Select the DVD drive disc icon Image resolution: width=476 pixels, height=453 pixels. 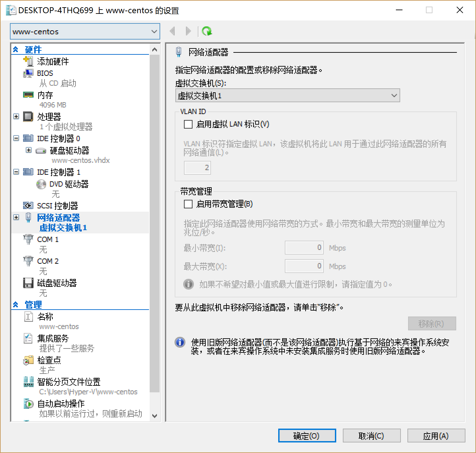tap(41, 184)
